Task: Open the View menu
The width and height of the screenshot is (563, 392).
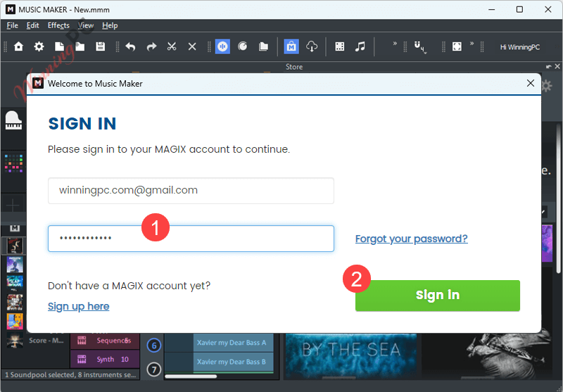Action: tap(86, 25)
